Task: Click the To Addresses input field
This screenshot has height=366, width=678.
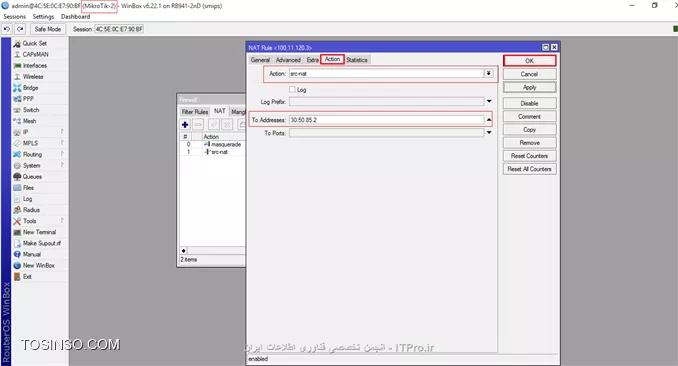Action: [387, 120]
